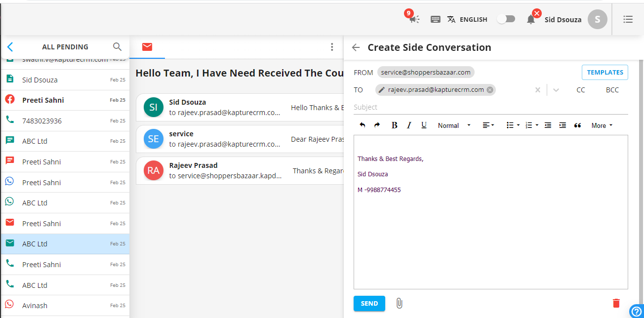644x318 pixels.
Task: Select the email tab with red envelope
Action: point(147,47)
